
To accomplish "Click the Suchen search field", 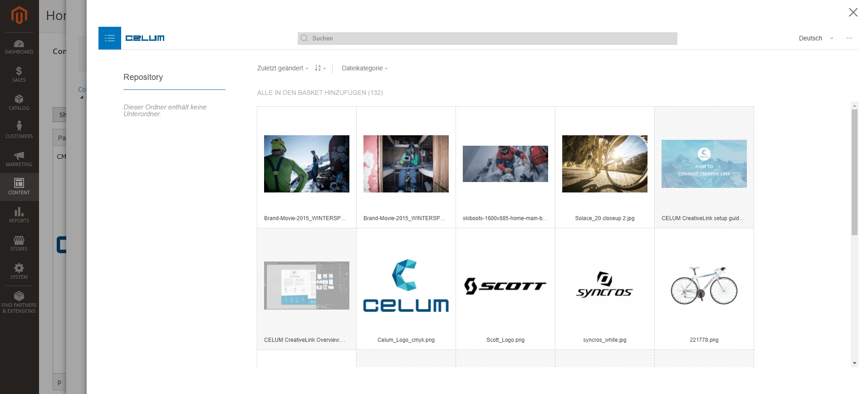I will pos(487,39).
